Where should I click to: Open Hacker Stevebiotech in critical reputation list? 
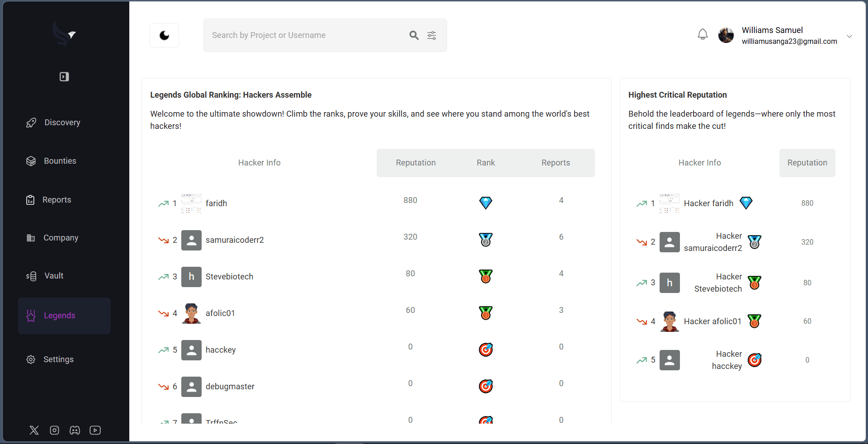point(718,283)
